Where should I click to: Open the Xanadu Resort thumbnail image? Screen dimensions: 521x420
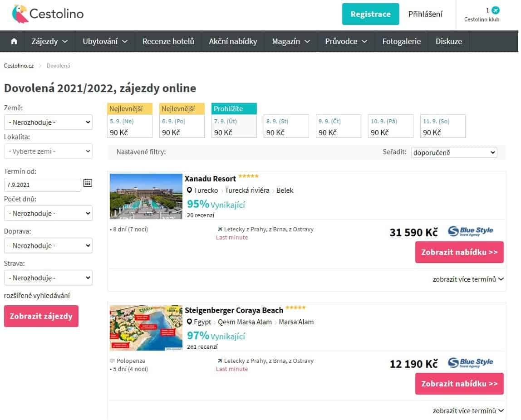tap(146, 196)
